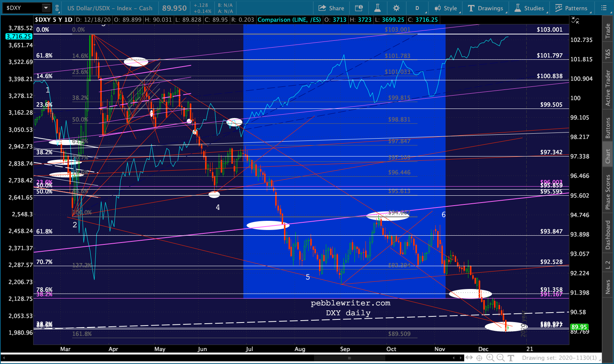Select the text drawing tool T icon
Viewport: 614px width, 364px height.
511,358
